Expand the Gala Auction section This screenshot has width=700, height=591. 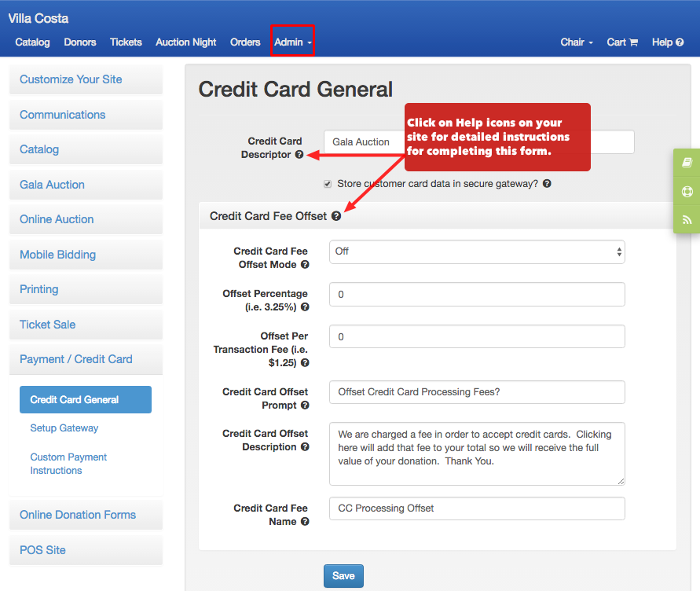pyautogui.click(x=86, y=185)
